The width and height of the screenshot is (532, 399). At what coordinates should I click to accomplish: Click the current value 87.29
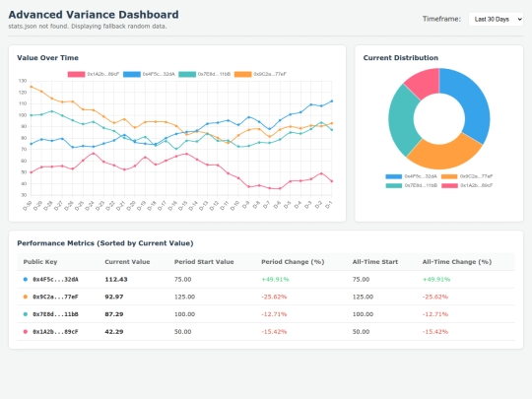pos(114,314)
